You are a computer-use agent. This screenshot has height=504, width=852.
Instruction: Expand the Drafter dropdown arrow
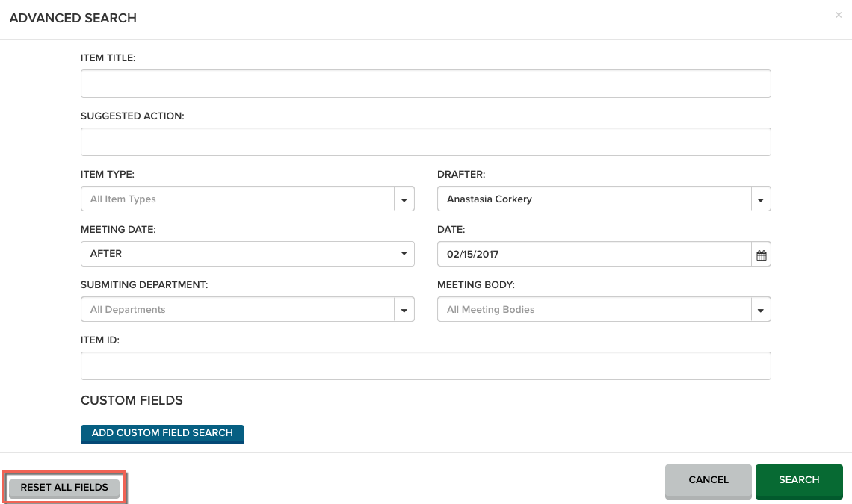click(761, 199)
